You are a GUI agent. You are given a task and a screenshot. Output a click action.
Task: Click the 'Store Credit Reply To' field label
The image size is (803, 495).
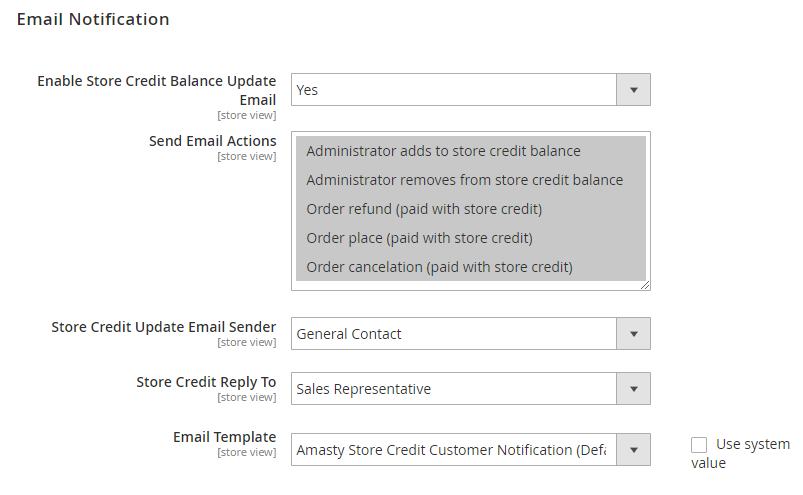point(206,382)
